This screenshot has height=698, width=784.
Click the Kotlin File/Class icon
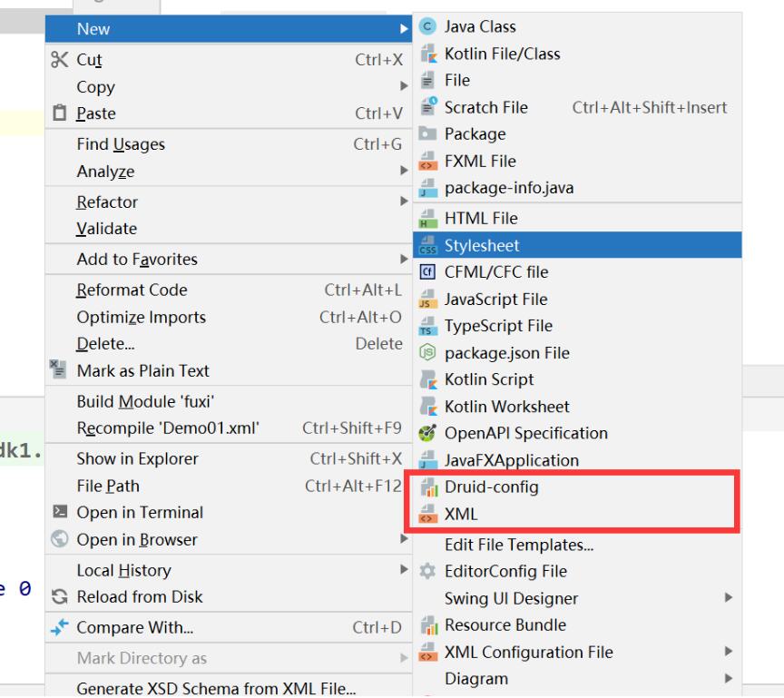(x=427, y=54)
